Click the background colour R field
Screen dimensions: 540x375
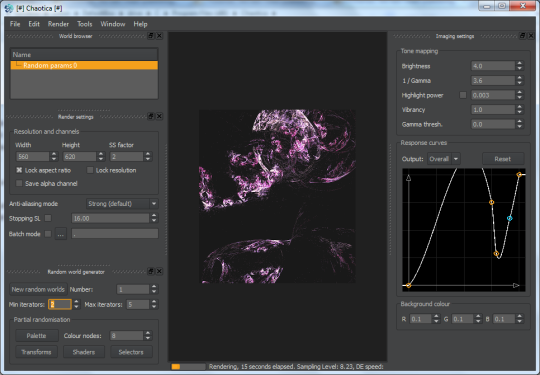click(x=421, y=319)
